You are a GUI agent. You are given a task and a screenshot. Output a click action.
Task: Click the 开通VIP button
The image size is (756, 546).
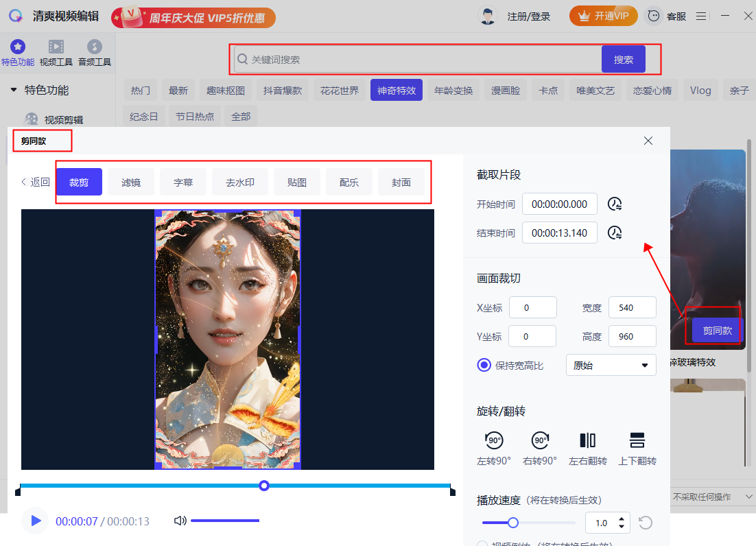[603, 16]
